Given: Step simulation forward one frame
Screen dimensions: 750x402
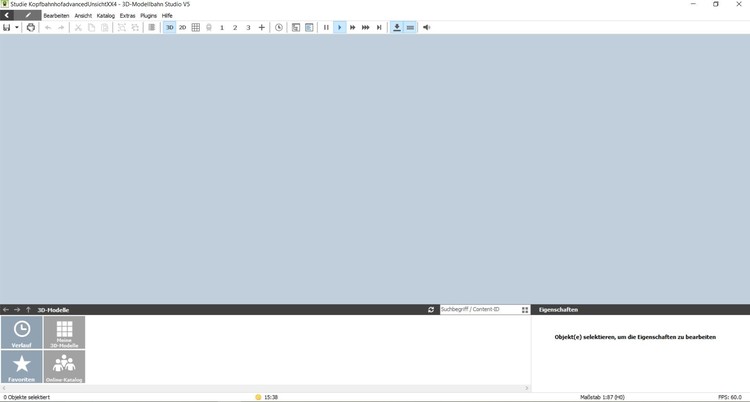Looking at the screenshot, I should click(379, 28).
